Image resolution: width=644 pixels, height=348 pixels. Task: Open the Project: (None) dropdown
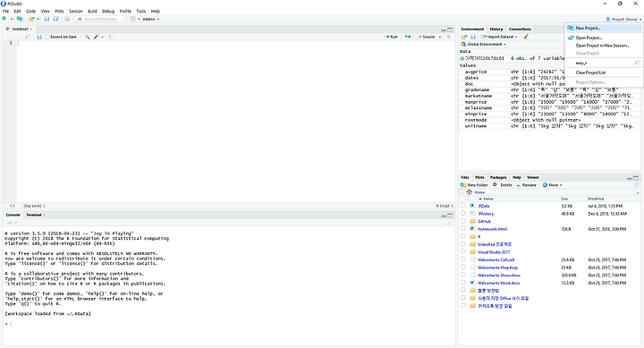(x=623, y=20)
